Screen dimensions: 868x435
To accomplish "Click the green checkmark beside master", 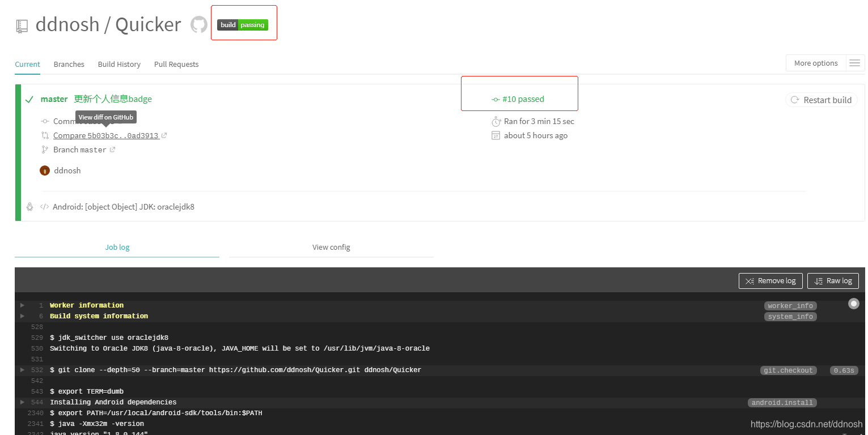I will [29, 100].
